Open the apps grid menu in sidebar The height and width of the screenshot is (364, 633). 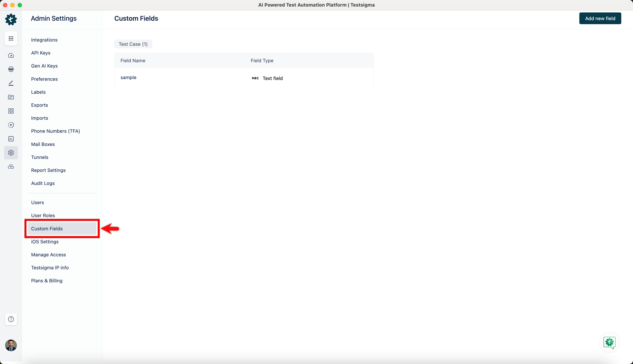click(11, 38)
